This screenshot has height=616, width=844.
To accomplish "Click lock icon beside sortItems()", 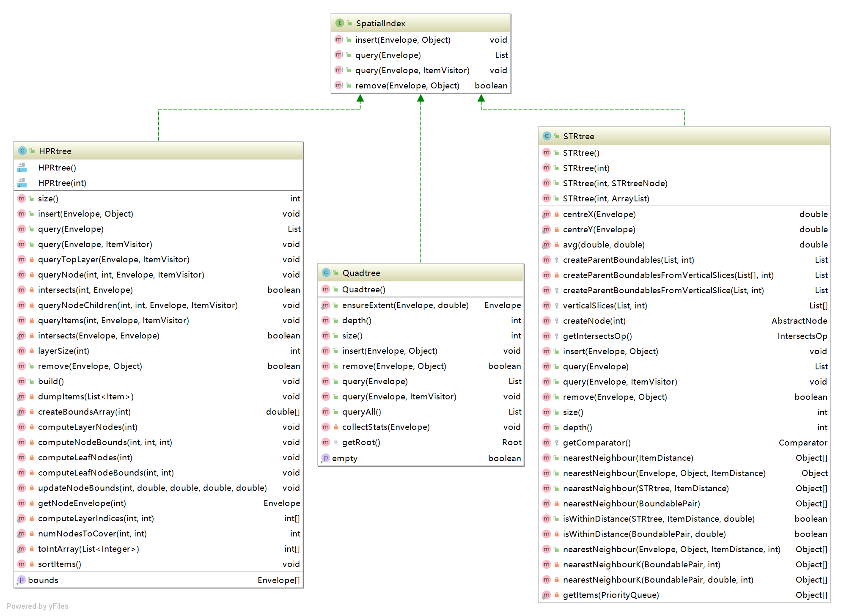I will [x=32, y=564].
